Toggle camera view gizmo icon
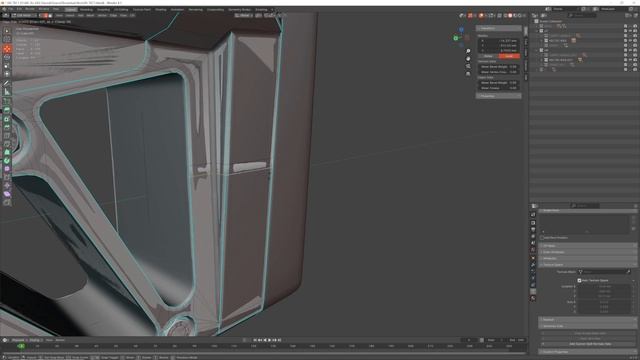 (468, 66)
